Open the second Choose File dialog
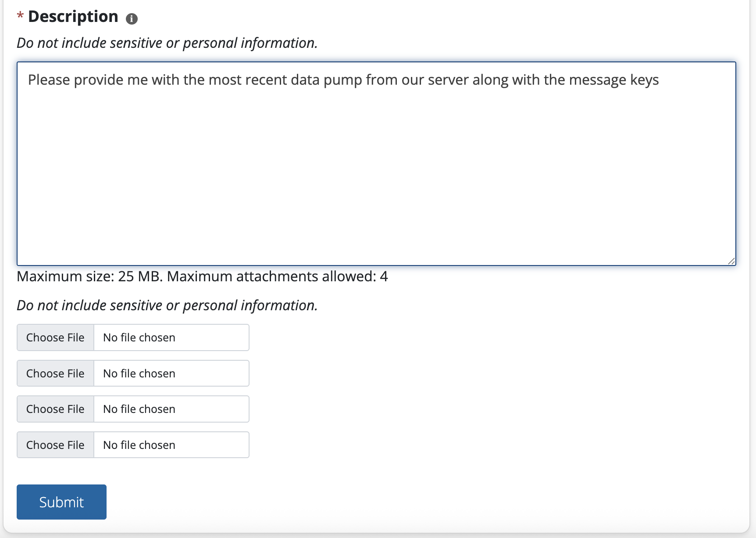The height and width of the screenshot is (538, 756). tap(55, 373)
